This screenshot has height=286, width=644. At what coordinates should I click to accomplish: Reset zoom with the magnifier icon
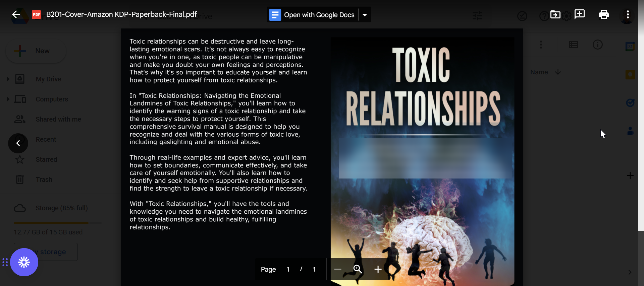358,269
